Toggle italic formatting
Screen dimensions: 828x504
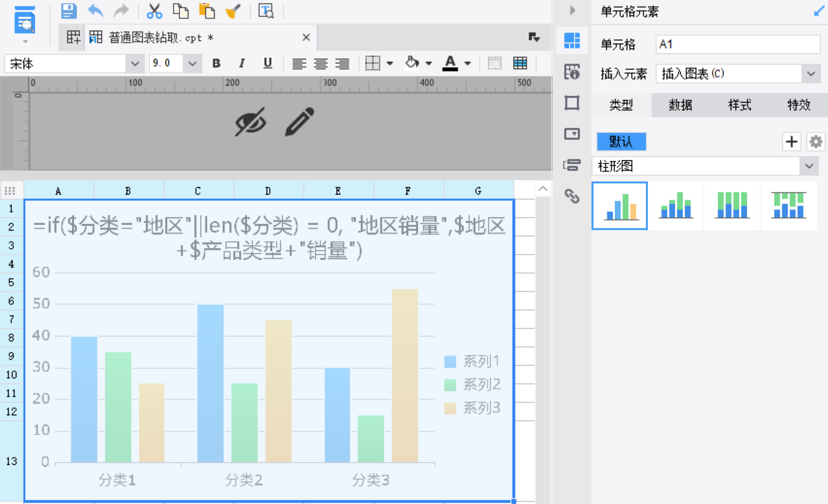242,63
